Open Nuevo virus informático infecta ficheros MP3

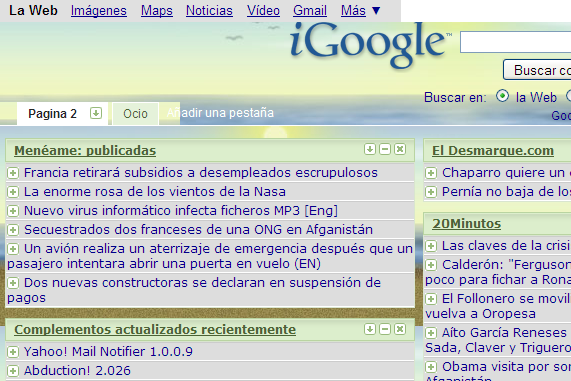point(181,211)
